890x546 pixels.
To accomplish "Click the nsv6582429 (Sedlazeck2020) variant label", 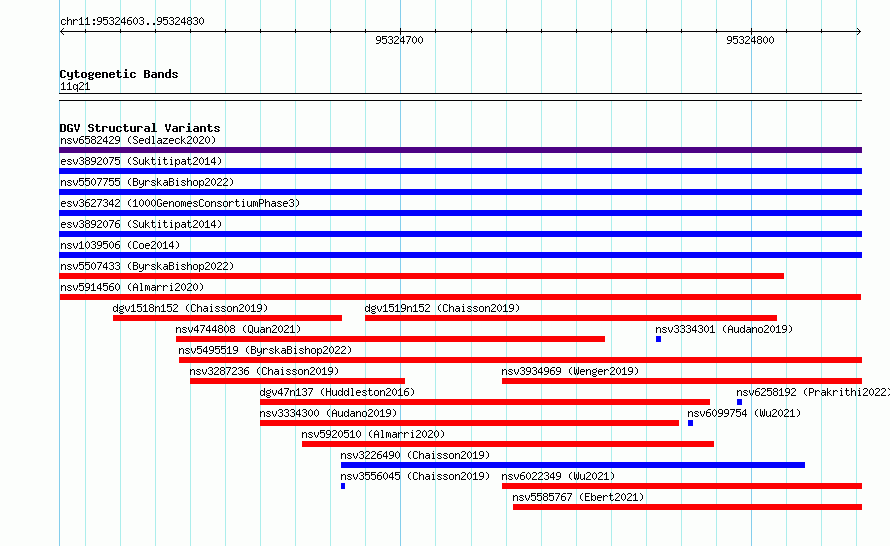I will [138, 140].
